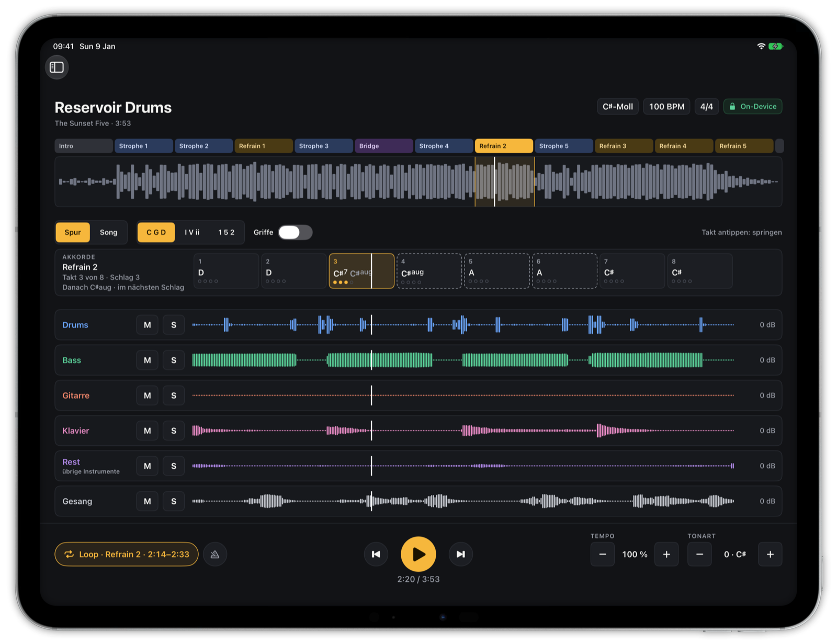
Task: Jump to the Intro section
Action: (84, 146)
